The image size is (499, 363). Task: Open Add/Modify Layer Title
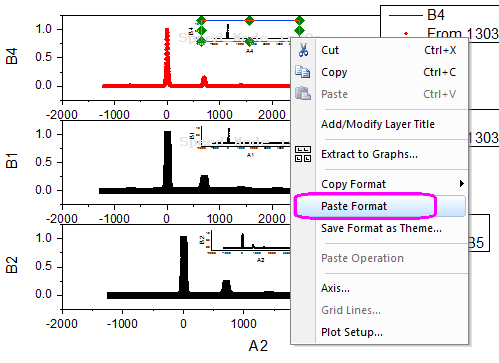378,124
